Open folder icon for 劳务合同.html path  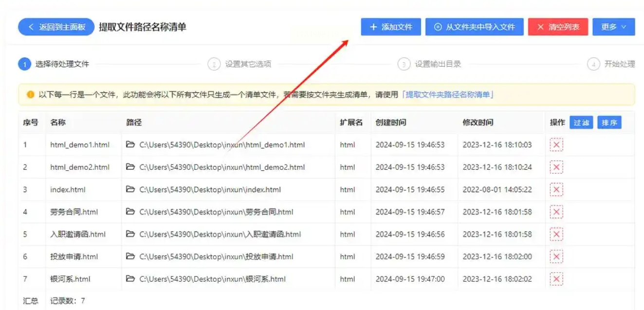pyautogui.click(x=130, y=212)
